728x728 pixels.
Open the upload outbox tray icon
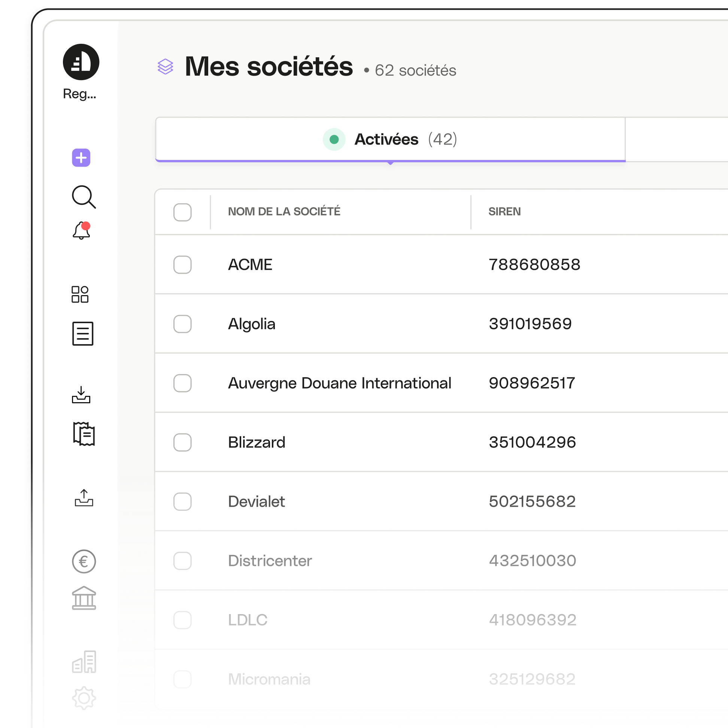click(84, 498)
